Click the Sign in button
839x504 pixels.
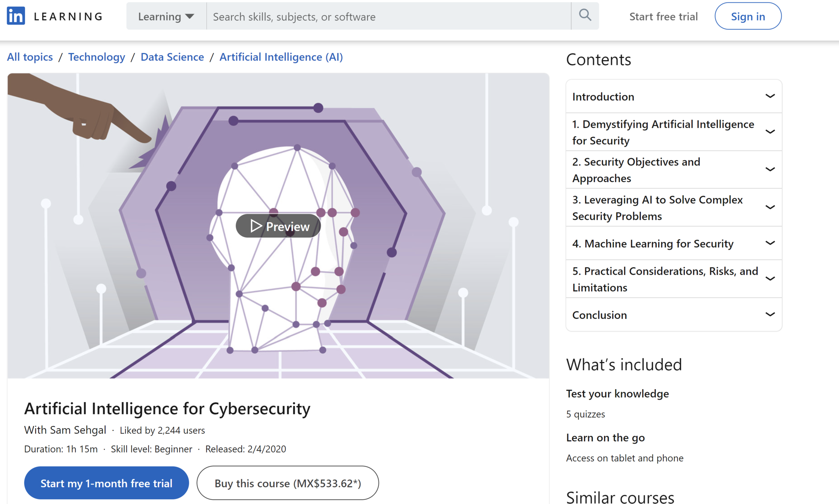(748, 16)
